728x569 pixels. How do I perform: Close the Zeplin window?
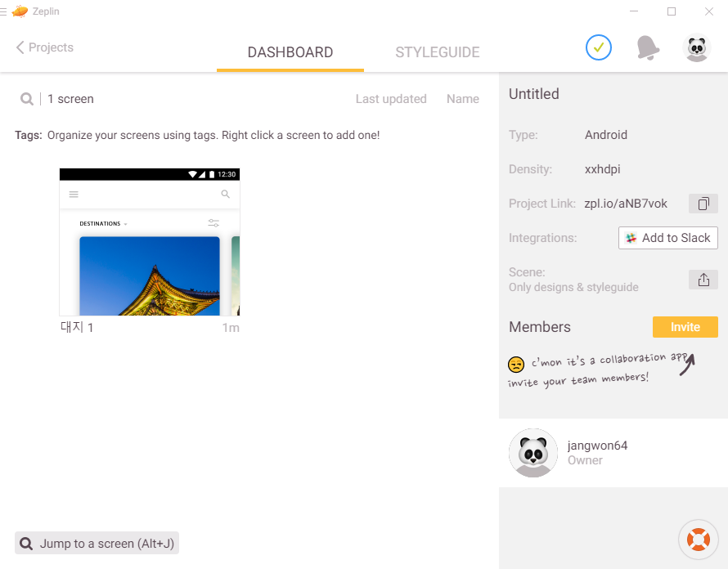709,11
